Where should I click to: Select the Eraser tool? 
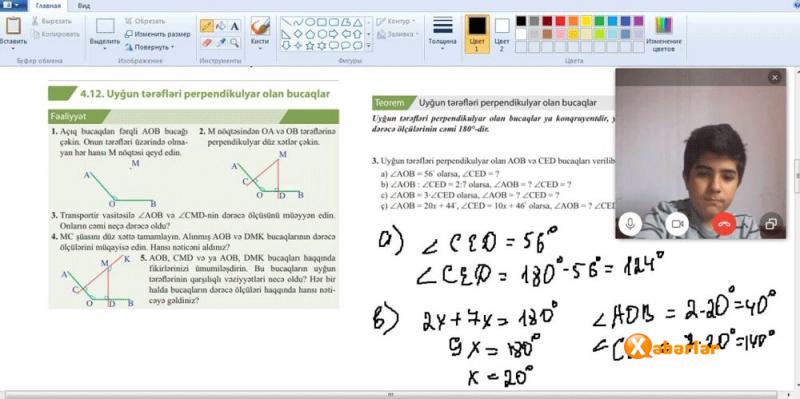click(x=207, y=42)
